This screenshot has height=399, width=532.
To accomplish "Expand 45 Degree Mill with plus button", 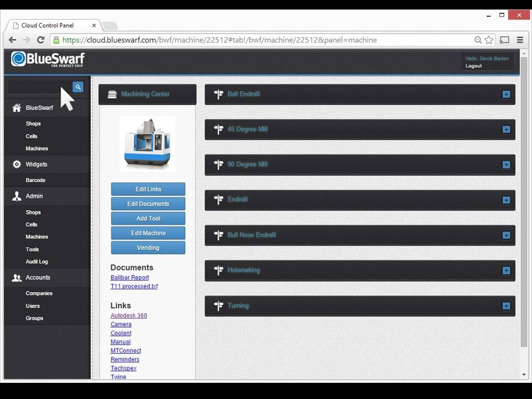I will tap(506, 130).
